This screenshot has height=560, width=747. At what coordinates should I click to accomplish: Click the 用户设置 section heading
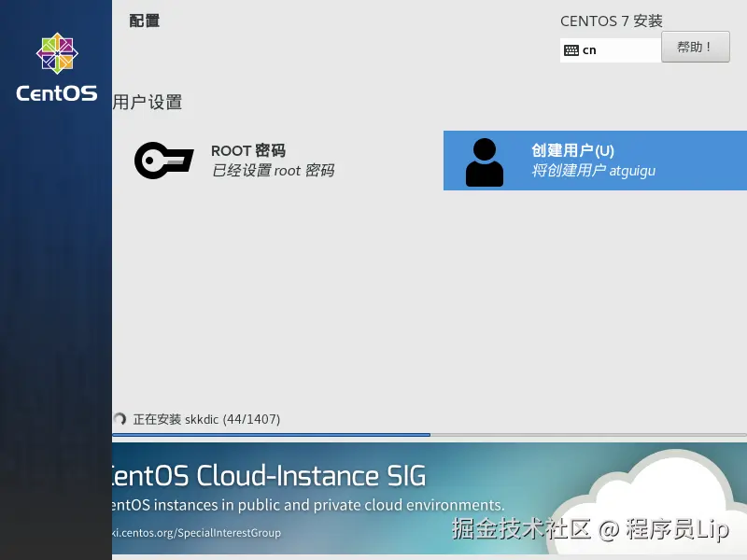(x=148, y=103)
